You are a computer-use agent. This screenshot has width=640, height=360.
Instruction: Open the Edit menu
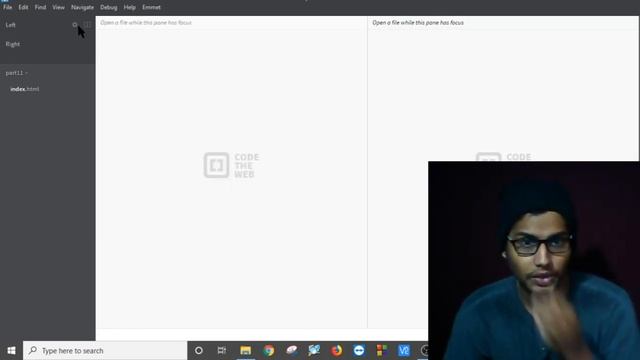tap(23, 7)
